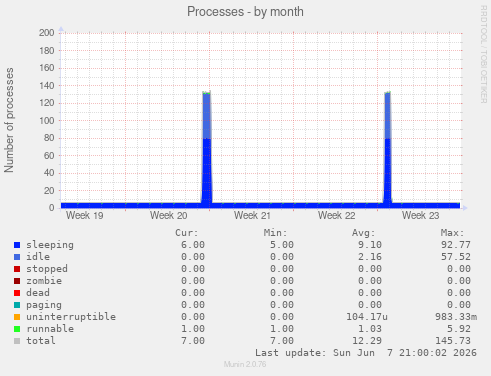Click the sleeping legend color swatch
The height and width of the screenshot is (376, 491).
(x=17, y=245)
